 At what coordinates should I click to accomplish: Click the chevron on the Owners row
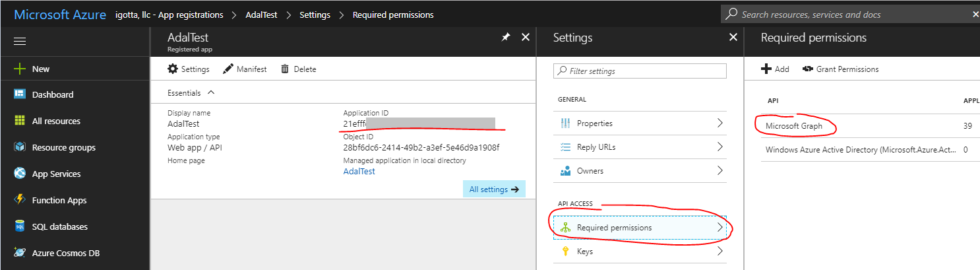720,171
